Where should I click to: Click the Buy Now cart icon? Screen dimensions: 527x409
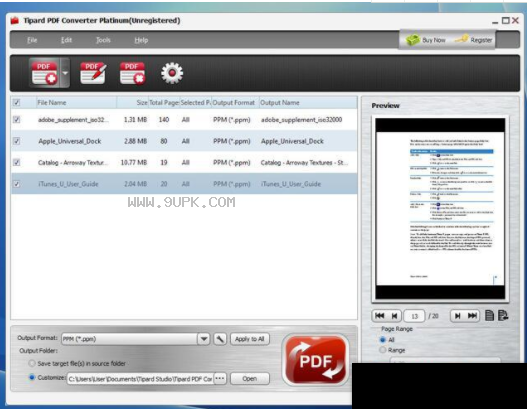click(413, 40)
